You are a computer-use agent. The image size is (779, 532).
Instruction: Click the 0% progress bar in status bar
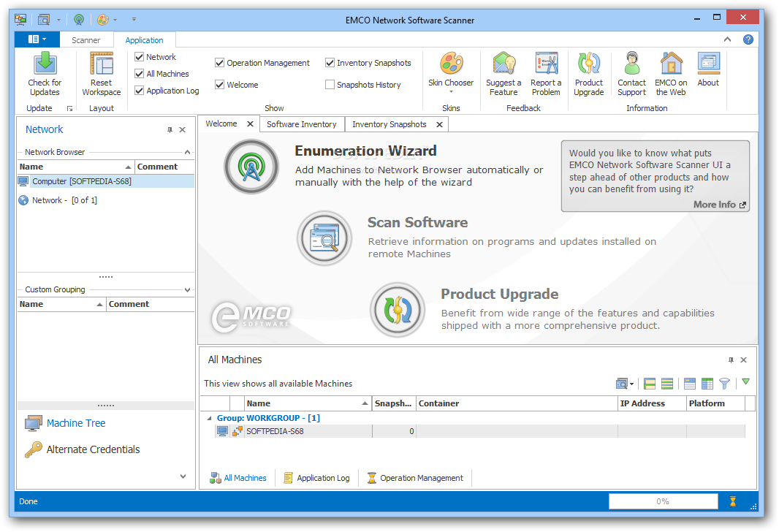(x=664, y=501)
